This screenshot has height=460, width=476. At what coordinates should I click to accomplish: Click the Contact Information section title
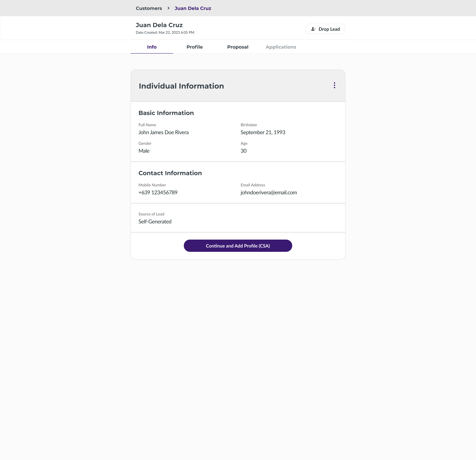170,173
